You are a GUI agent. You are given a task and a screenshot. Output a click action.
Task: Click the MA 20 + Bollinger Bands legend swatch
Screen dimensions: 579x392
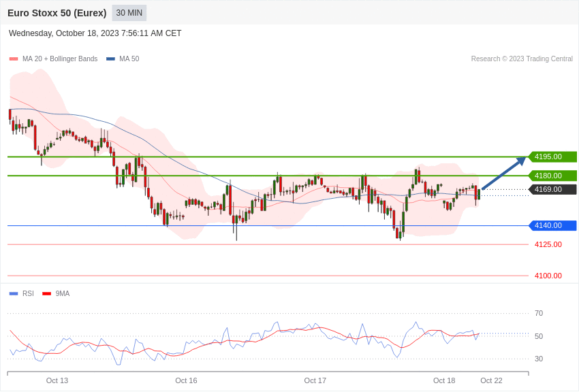pos(14,59)
